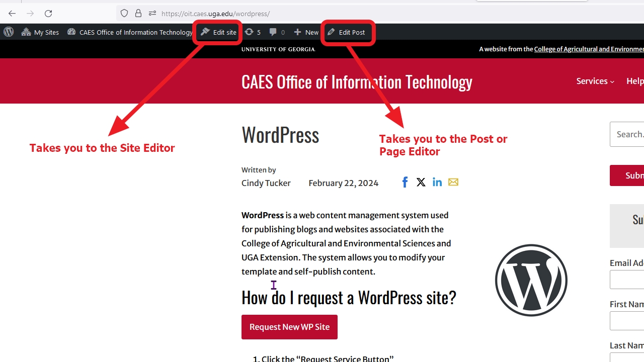Click the author name Cindy Tucker
Viewport: 644px width, 362px height.
click(x=266, y=183)
